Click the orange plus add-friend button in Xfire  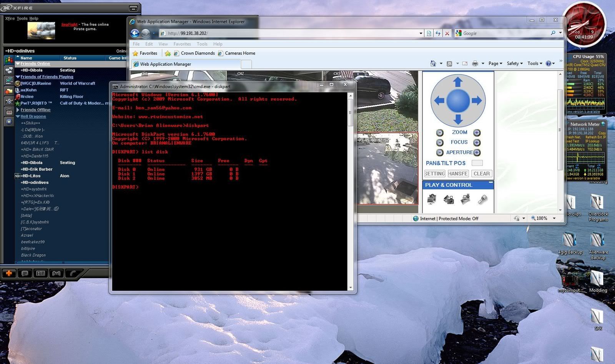[9, 273]
